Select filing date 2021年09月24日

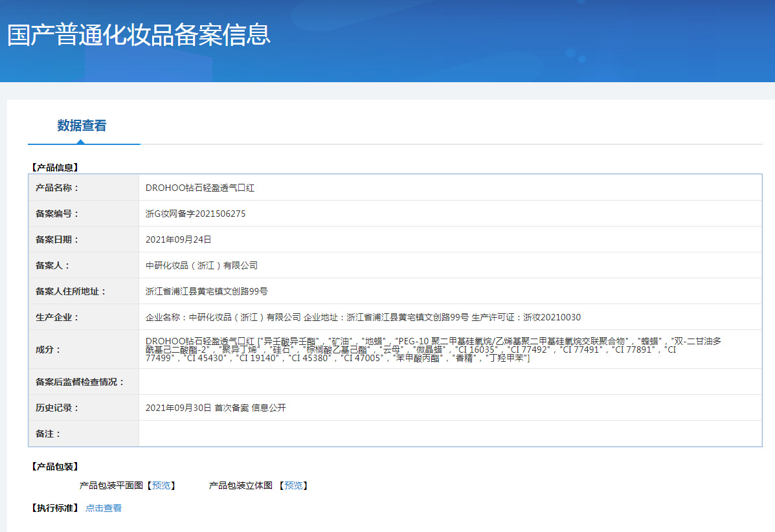(x=179, y=239)
